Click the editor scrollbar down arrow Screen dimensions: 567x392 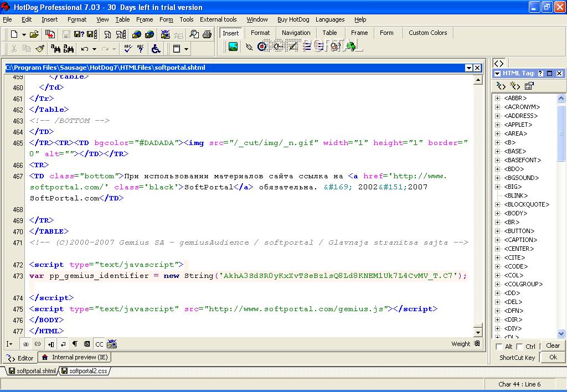[x=478, y=332]
